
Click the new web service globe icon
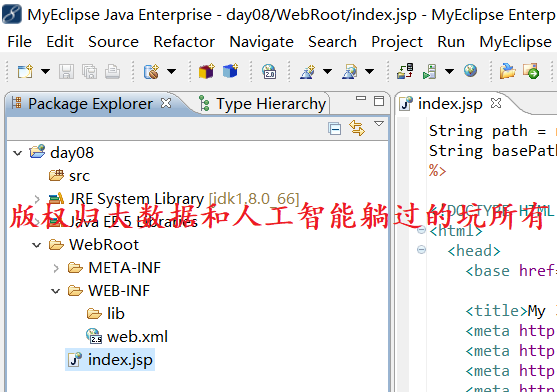152,71
